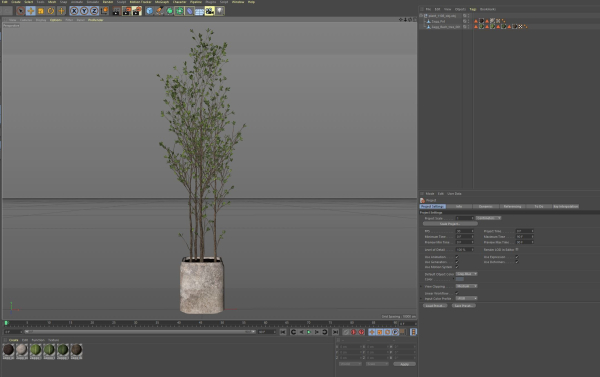Toggle parameter keyframe channel icon
The width and height of the screenshot is (600, 377).
click(395, 332)
